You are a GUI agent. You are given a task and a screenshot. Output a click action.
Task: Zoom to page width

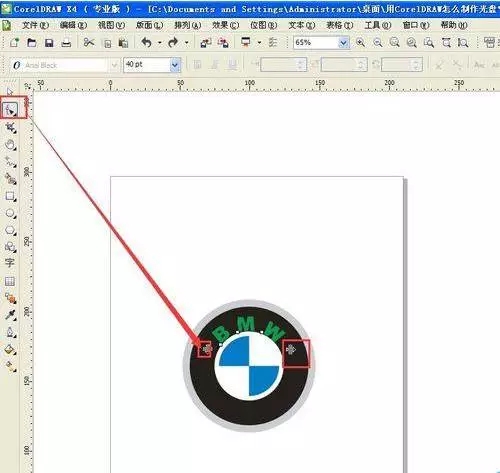click(446, 42)
